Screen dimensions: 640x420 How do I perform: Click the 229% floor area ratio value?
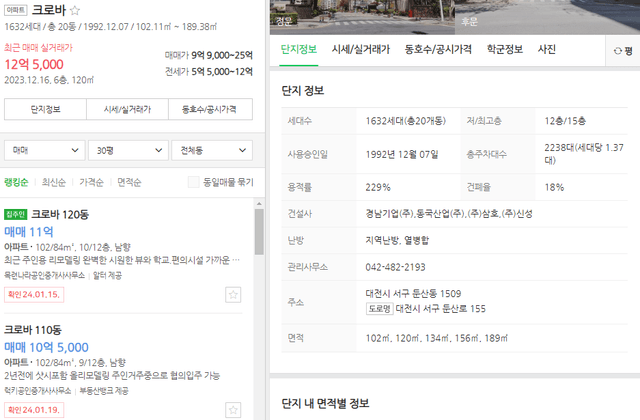(x=378, y=187)
